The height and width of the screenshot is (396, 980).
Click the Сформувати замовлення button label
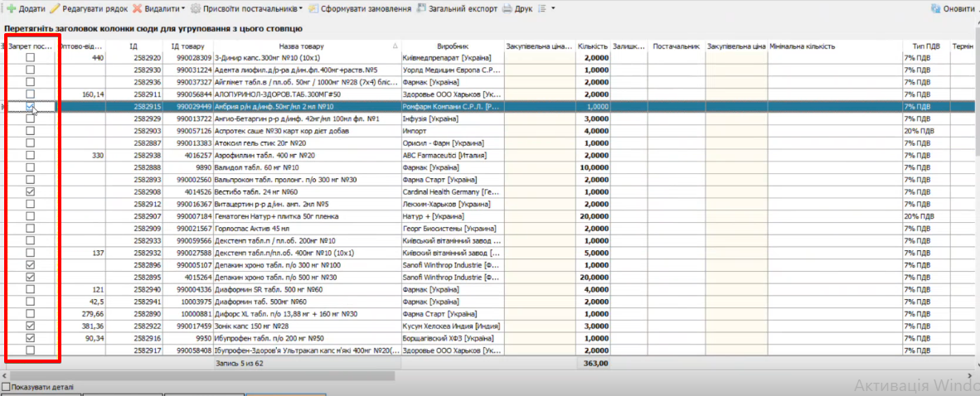[x=366, y=8]
